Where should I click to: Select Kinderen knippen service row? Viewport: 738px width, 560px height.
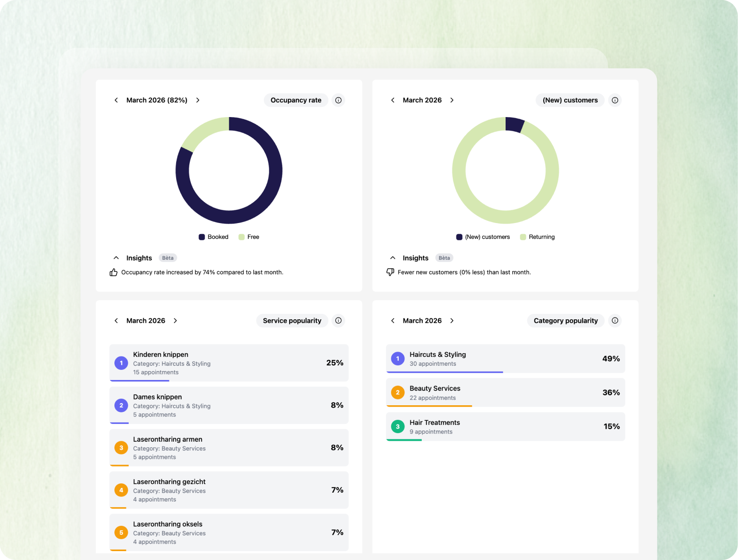click(x=229, y=363)
